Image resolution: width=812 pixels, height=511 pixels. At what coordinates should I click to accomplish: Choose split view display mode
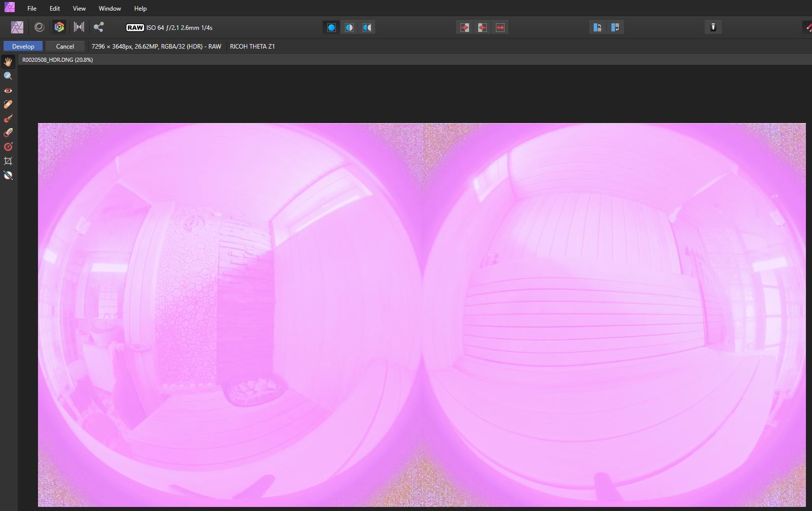(x=350, y=27)
